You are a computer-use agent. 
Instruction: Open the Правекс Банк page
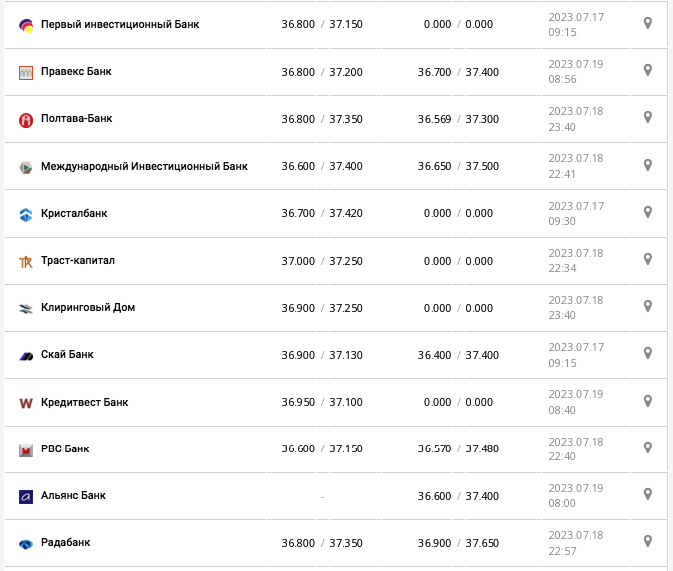point(76,72)
